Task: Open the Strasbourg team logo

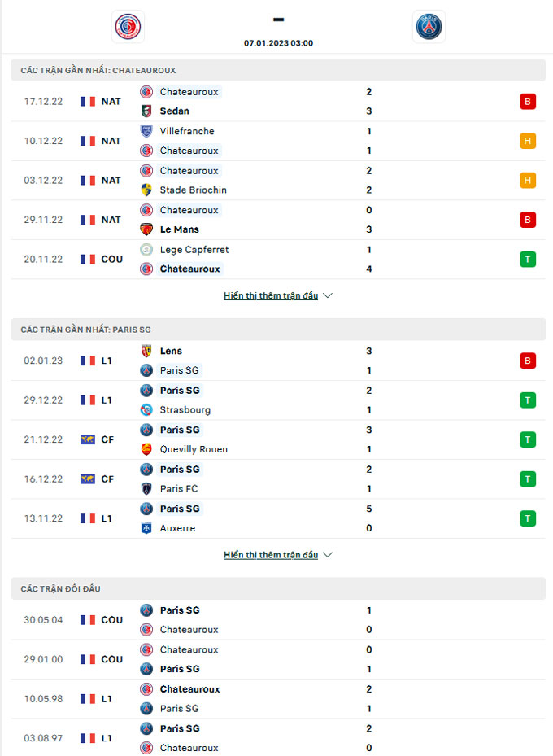Action: 146,410
